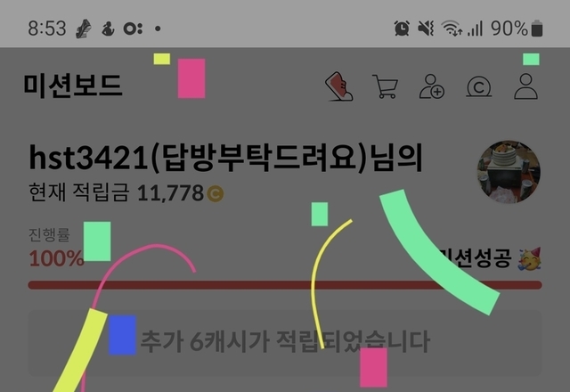Tap the red sneaker icon

[338, 86]
